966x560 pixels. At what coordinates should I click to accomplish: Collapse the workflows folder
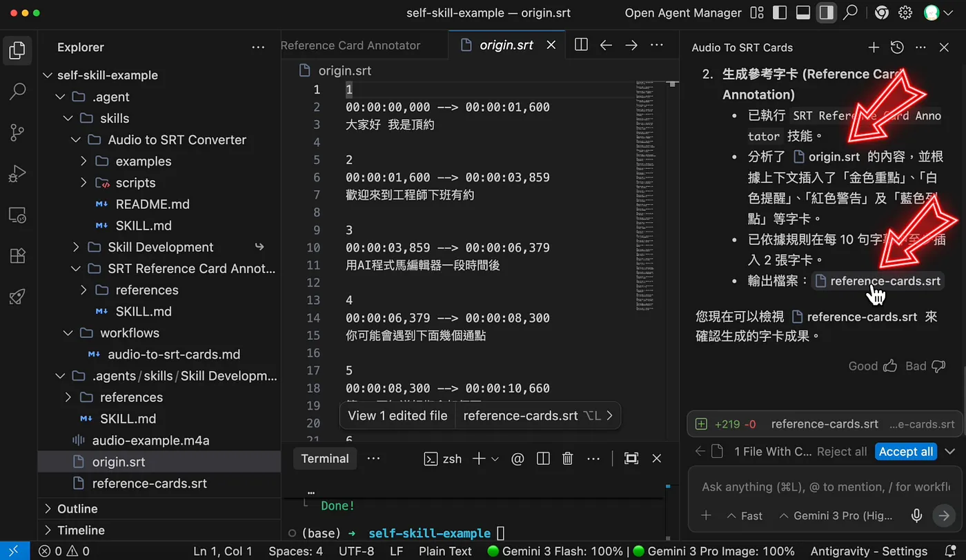pos(68,333)
